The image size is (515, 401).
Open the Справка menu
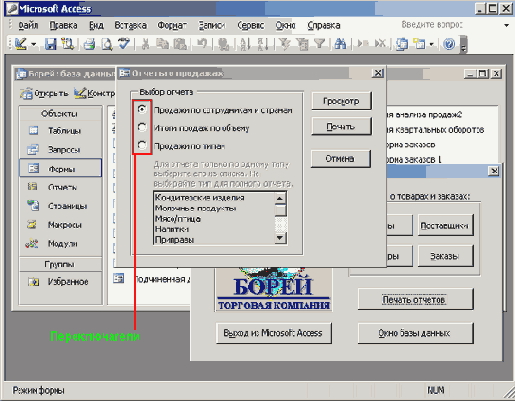324,25
